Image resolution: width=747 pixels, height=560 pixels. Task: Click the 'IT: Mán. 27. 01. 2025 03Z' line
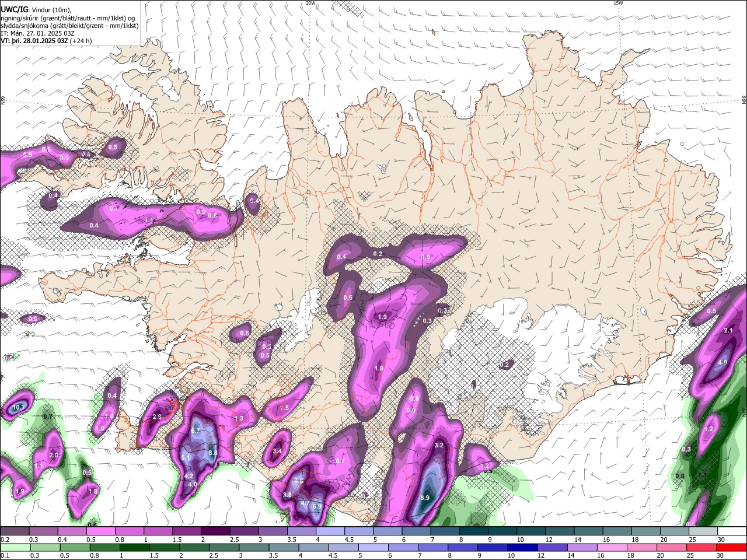click(x=37, y=34)
